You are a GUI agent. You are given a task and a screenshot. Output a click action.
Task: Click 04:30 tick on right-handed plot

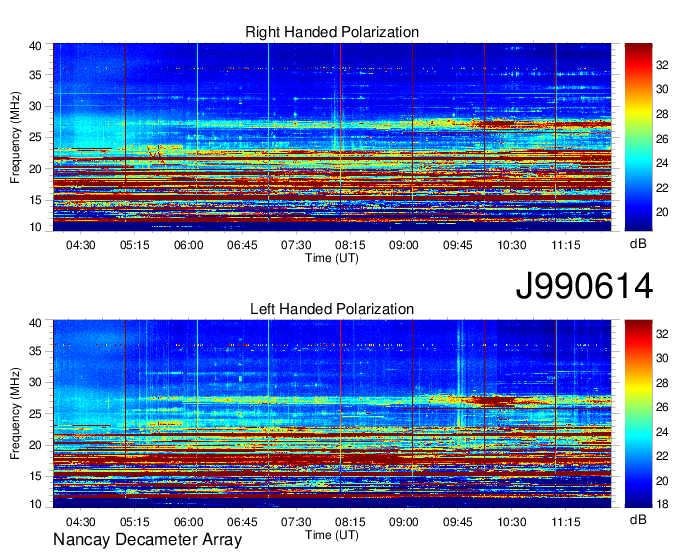coord(81,245)
